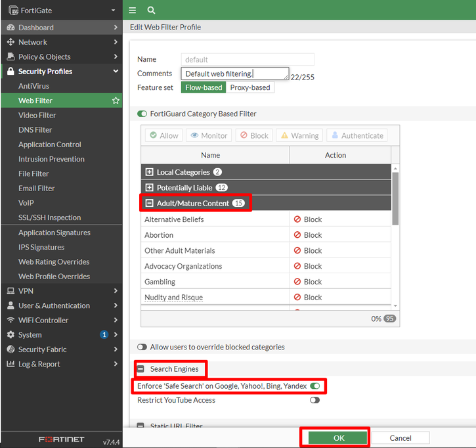This screenshot has width=476, height=448.
Task: Click the Block action button
Action: tap(254, 135)
